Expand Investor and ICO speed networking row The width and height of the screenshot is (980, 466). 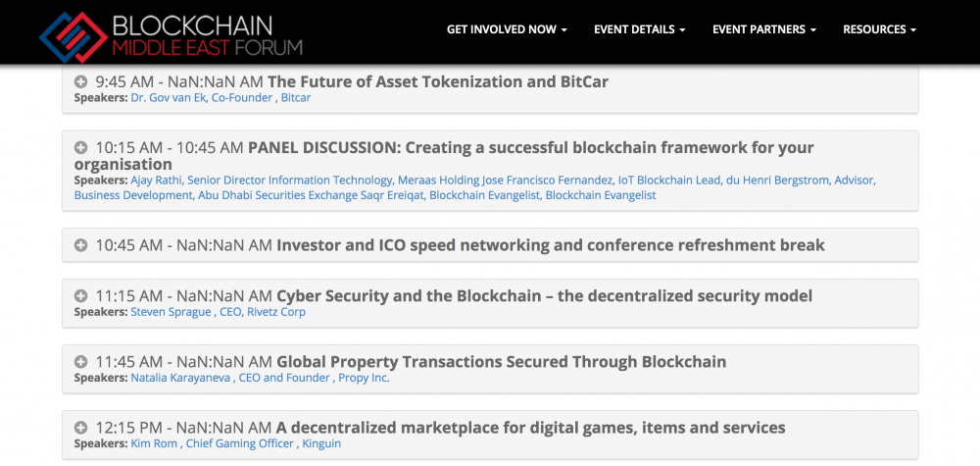pos(551,244)
